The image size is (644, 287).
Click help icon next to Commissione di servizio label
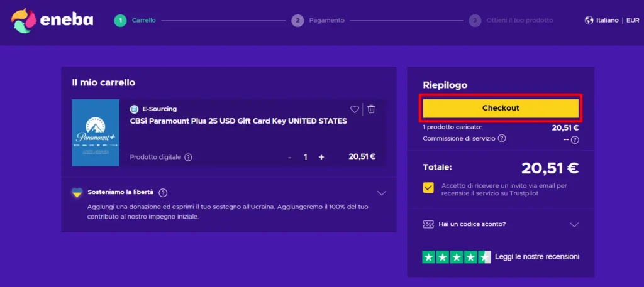point(502,138)
